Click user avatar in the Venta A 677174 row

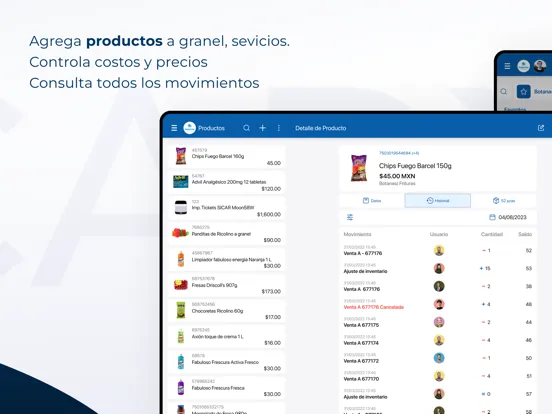tap(439, 340)
